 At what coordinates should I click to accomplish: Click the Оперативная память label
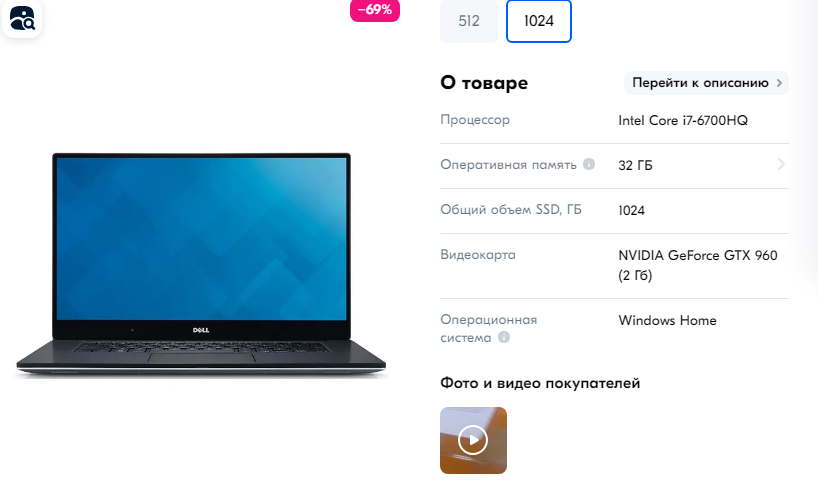[508, 164]
